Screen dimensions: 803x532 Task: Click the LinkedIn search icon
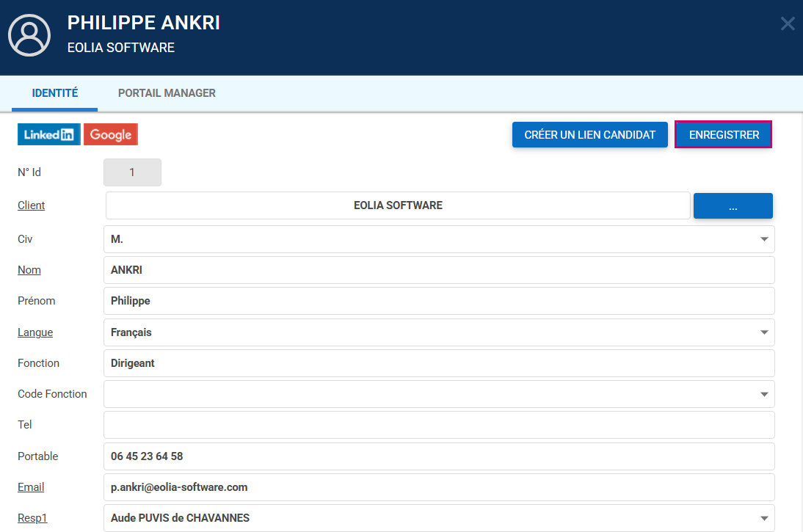pos(48,134)
